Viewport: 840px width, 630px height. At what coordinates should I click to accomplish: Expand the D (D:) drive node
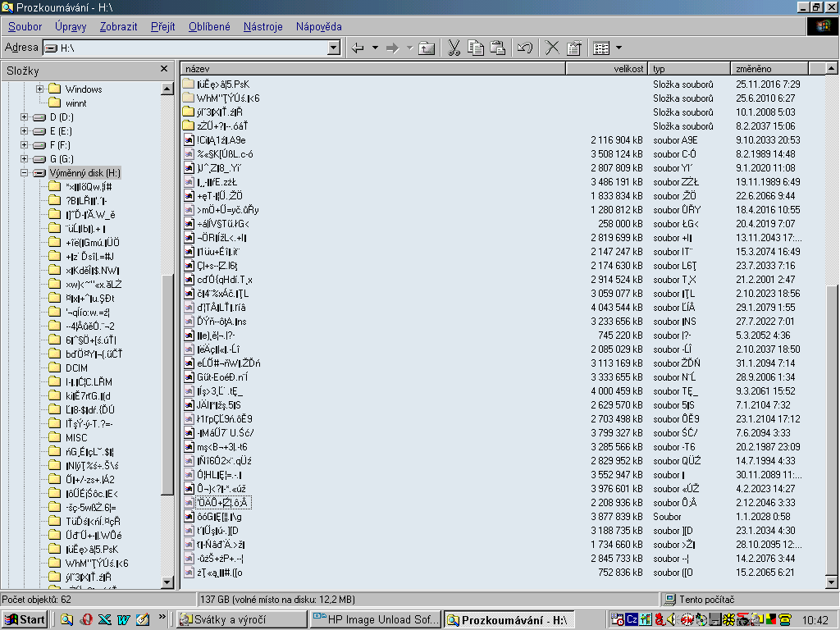tap(24, 116)
